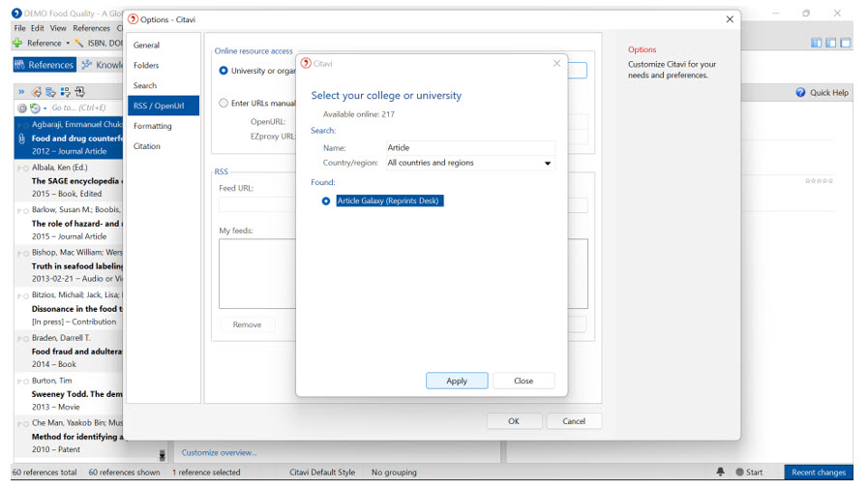Click the database filter icon in list toolbar

(50, 91)
